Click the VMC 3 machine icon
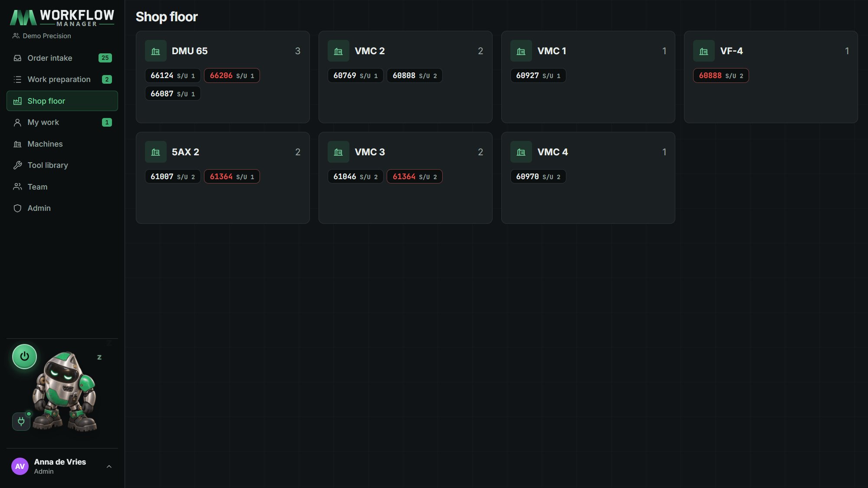 pyautogui.click(x=338, y=152)
